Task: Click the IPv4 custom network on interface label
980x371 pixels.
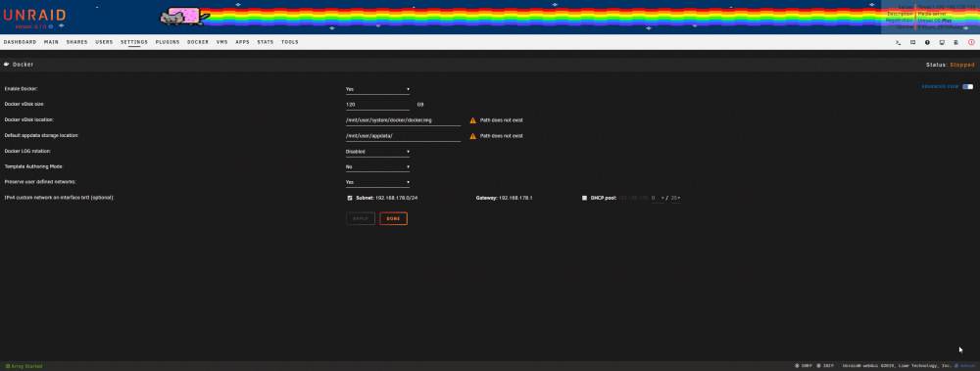Action: click(x=60, y=198)
